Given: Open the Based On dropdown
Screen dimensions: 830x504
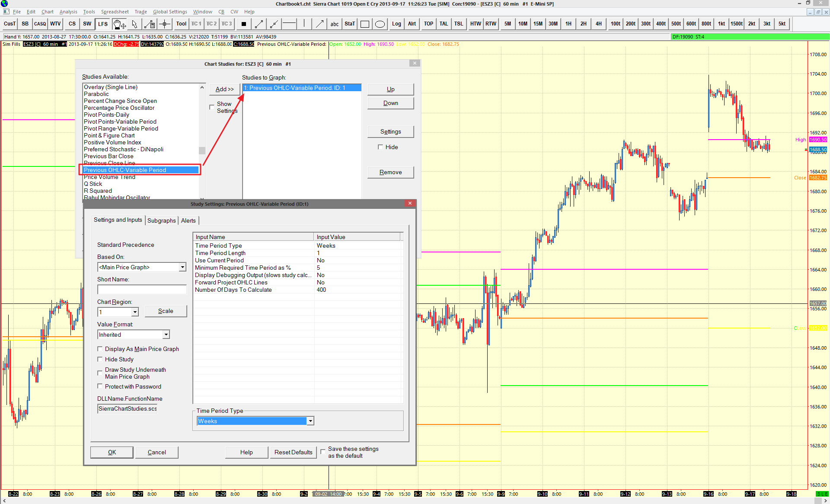Looking at the screenshot, I should 182,267.
